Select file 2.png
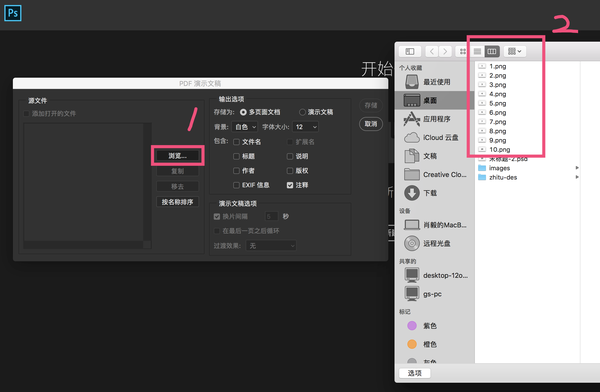The width and height of the screenshot is (600, 392). [497, 75]
